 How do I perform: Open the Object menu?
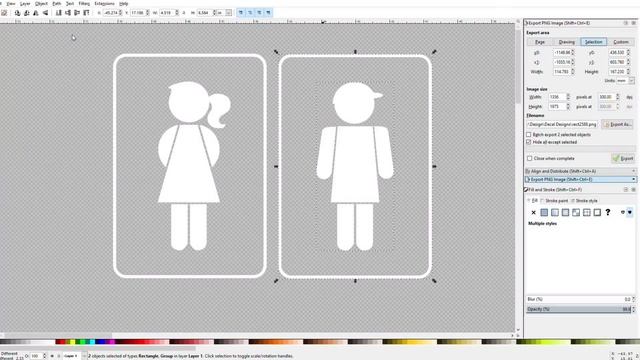[x=41, y=4]
